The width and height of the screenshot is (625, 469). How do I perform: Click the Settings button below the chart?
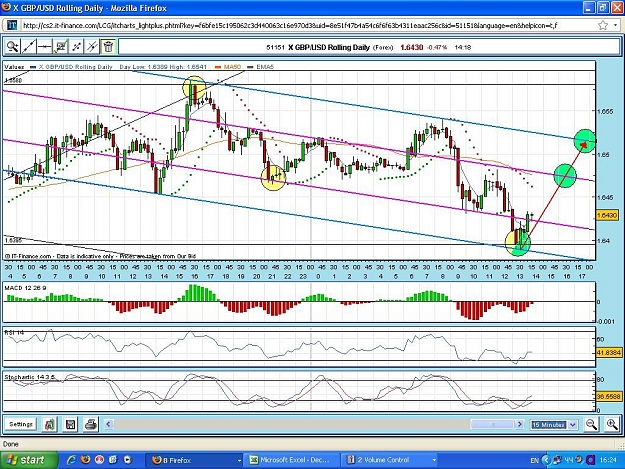click(x=21, y=424)
